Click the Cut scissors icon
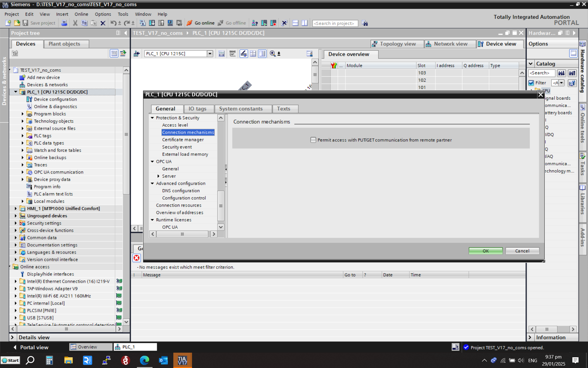588x368 pixels. 75,23
